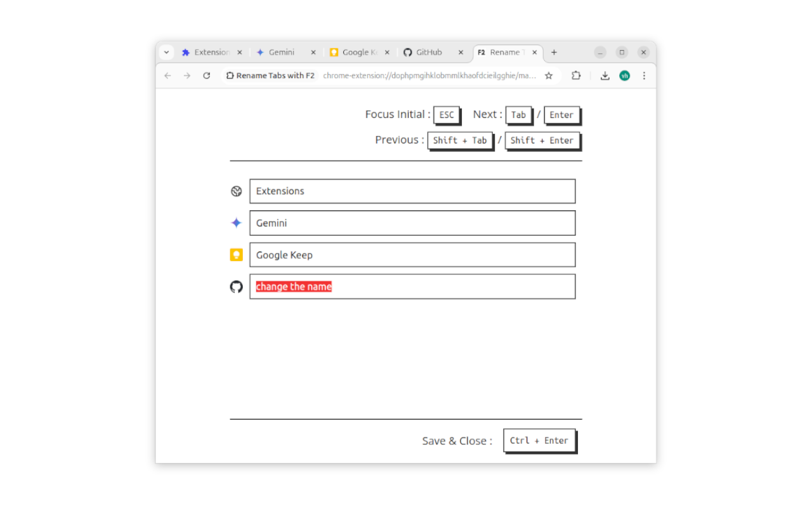Click the address bar URL text
The image size is (812, 508).
(x=429, y=76)
